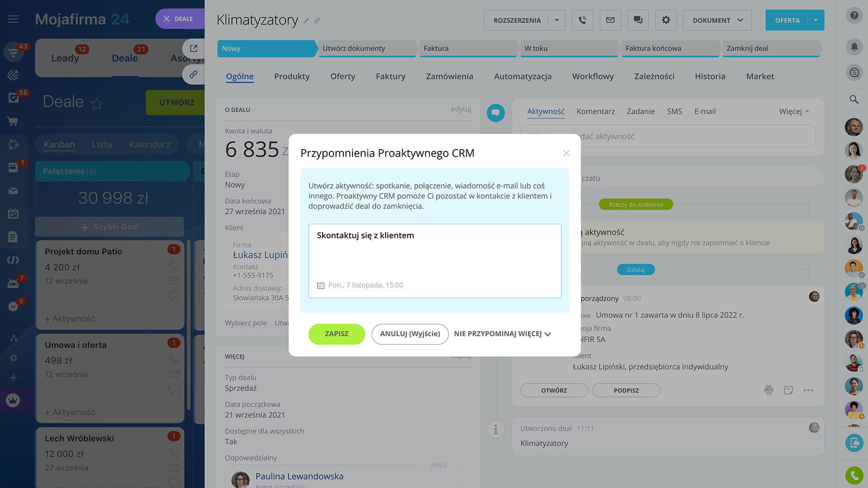Close the Przypomnienia Proaktywnego CRM dialog
This screenshot has width=868, height=488.
[x=566, y=153]
